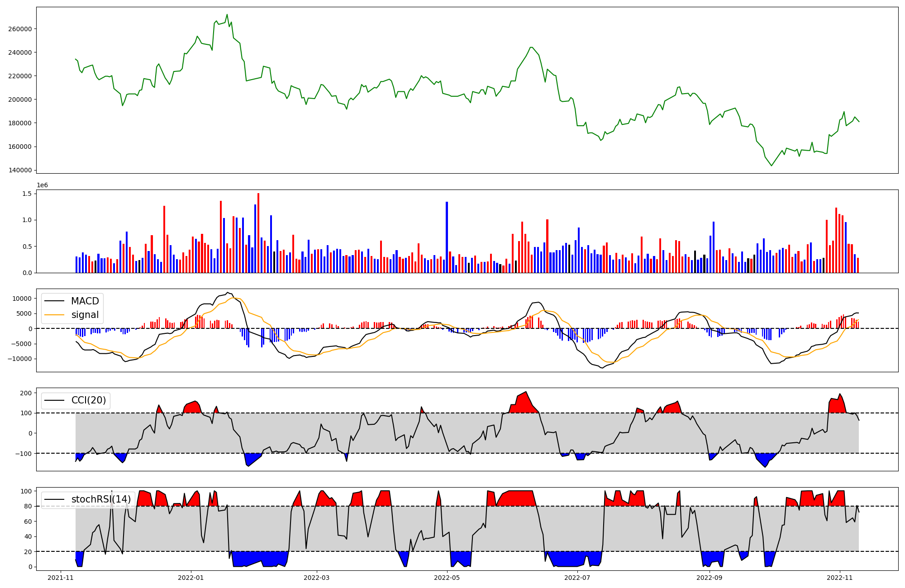
Task: Click the CCI(20) legend label
Action: [x=89, y=400]
